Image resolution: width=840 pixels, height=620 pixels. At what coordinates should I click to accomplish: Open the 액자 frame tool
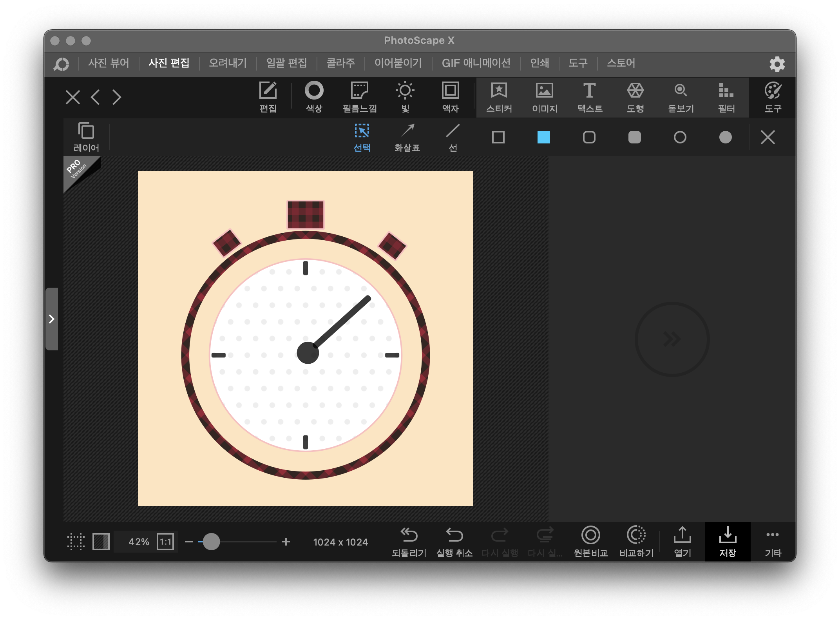pyautogui.click(x=450, y=97)
